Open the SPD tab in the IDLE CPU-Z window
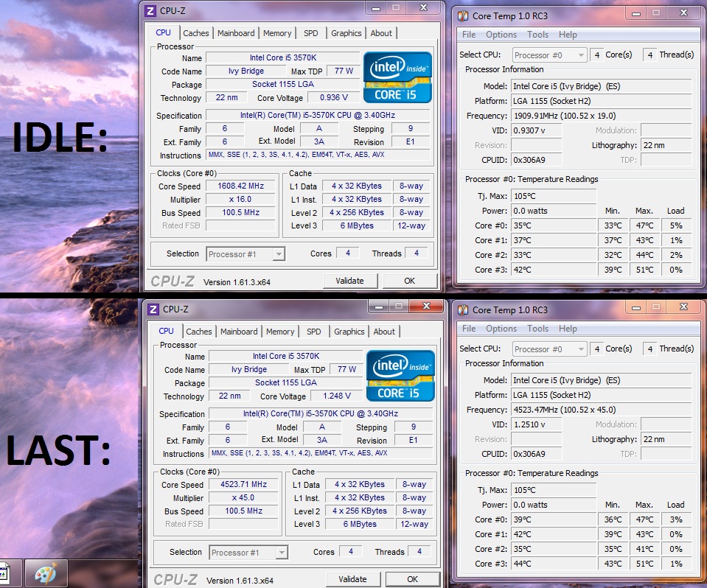The width and height of the screenshot is (707, 588). pyautogui.click(x=310, y=33)
